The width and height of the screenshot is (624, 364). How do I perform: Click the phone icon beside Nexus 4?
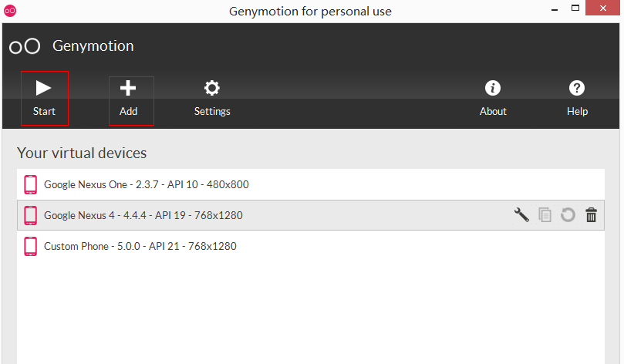pyautogui.click(x=31, y=215)
